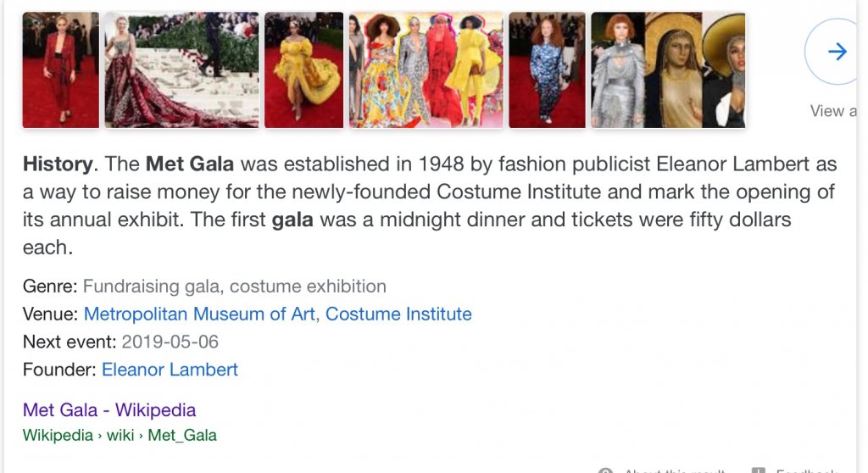The height and width of the screenshot is (473, 868).
Task: Click the green Wikipedia › wiki › Met_Gala URL
Action: coord(120,436)
